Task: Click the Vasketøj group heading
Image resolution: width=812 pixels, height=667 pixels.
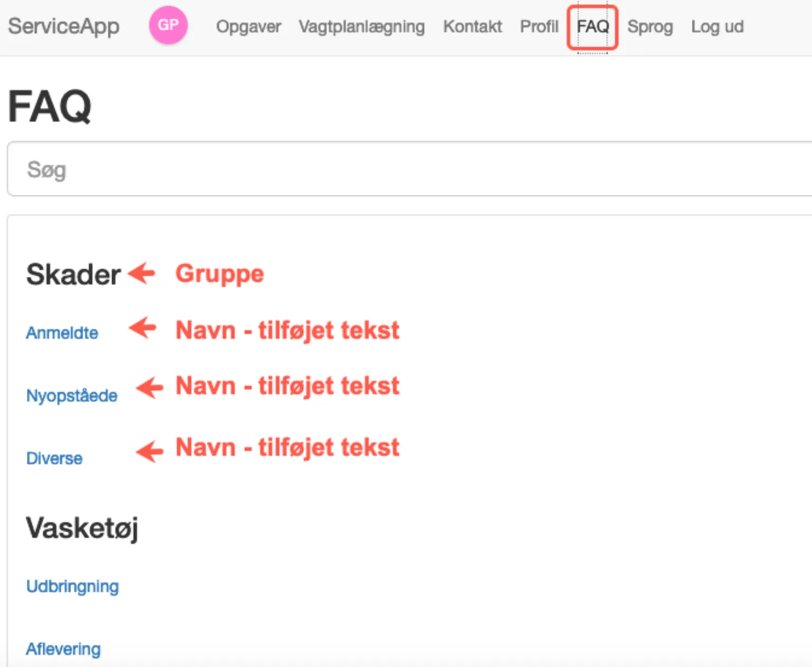Action: pyautogui.click(x=82, y=527)
